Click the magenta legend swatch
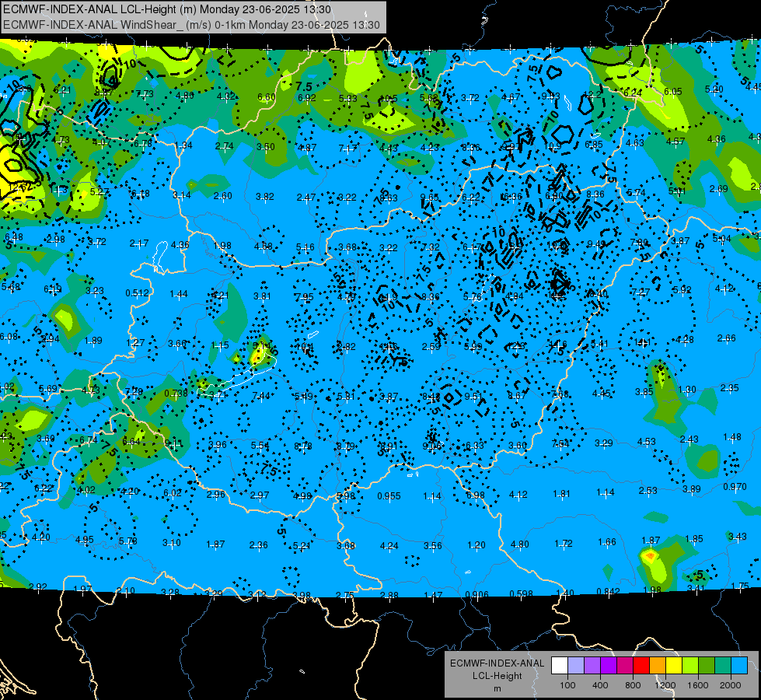Viewport: 761px width, 700px height. (x=625, y=666)
